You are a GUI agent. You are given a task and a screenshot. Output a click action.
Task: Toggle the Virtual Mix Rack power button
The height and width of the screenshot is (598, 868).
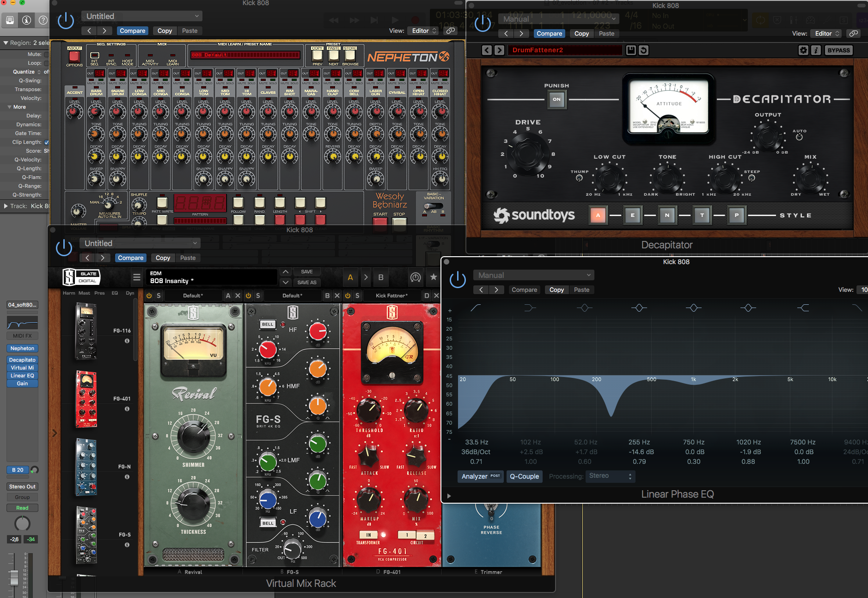[x=64, y=247]
